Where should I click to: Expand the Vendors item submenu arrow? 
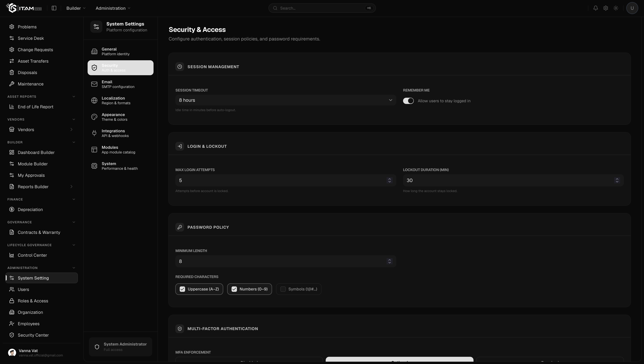[x=71, y=129]
